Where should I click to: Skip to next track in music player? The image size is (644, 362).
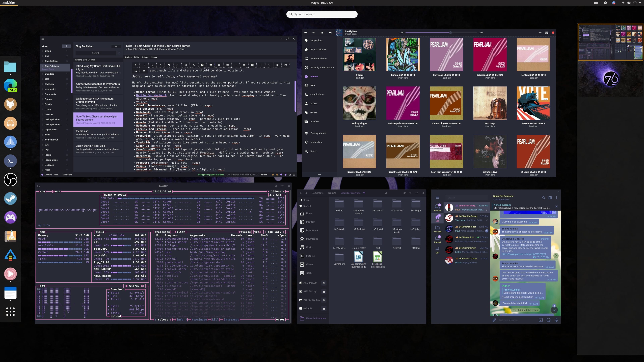[330, 33]
